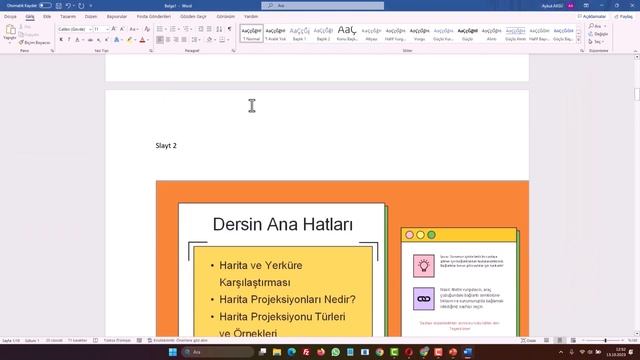Click the taskbar search field
Viewport: 640px width, 360px height.
pyautogui.click(x=217, y=352)
